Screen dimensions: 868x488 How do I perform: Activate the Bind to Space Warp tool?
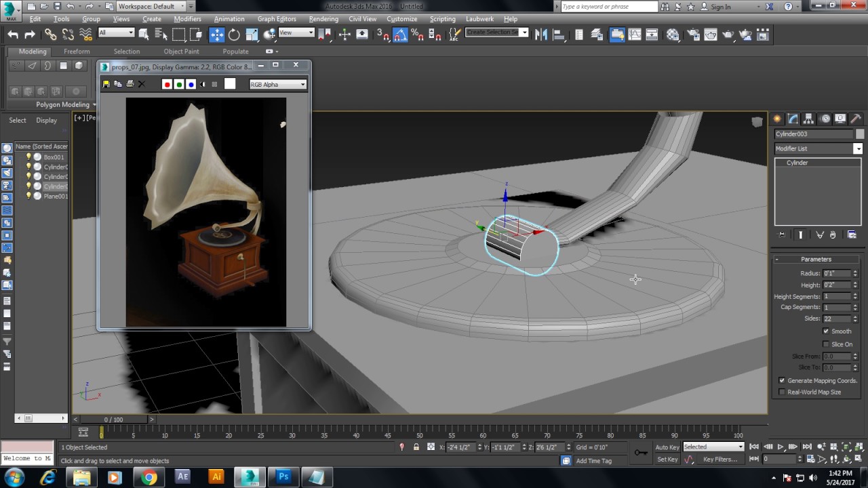coord(85,35)
